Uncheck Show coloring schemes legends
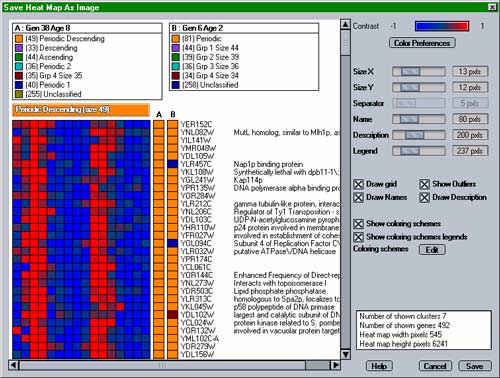 [358, 237]
